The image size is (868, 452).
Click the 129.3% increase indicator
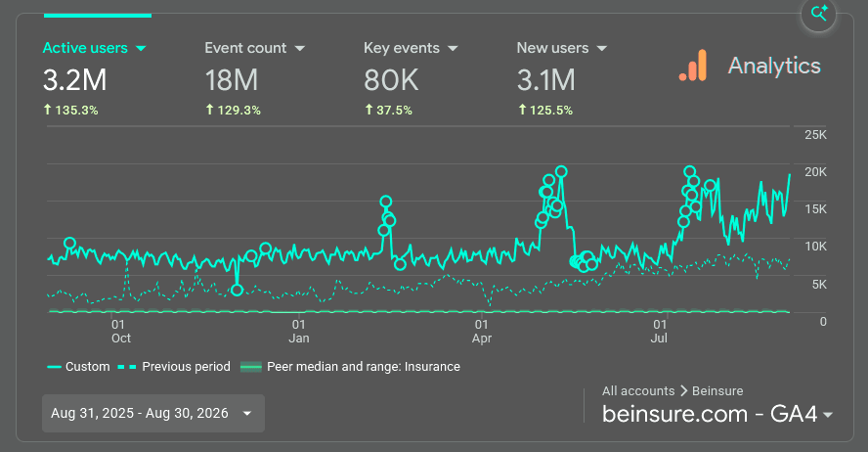click(x=233, y=111)
